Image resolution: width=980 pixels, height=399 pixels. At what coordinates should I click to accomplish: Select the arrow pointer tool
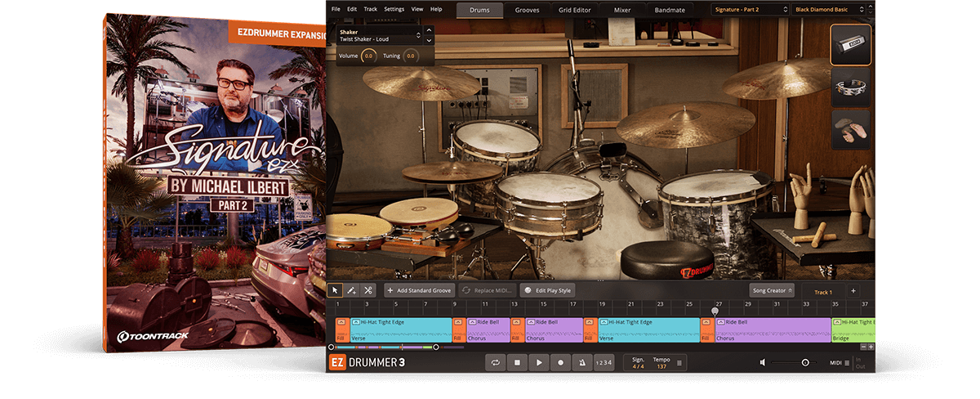335,290
